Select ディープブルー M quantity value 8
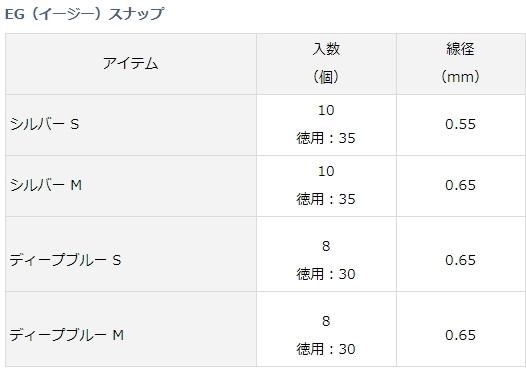Image resolution: width=526 pixels, height=371 pixels. [x=326, y=321]
